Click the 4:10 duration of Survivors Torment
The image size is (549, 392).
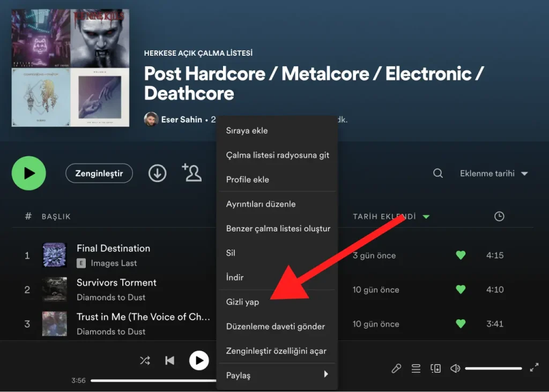coord(495,290)
